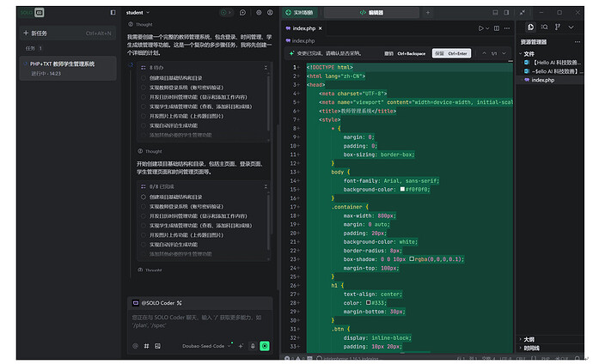
Task: Collapse the 文件 section in explorer
Action: click(521, 53)
